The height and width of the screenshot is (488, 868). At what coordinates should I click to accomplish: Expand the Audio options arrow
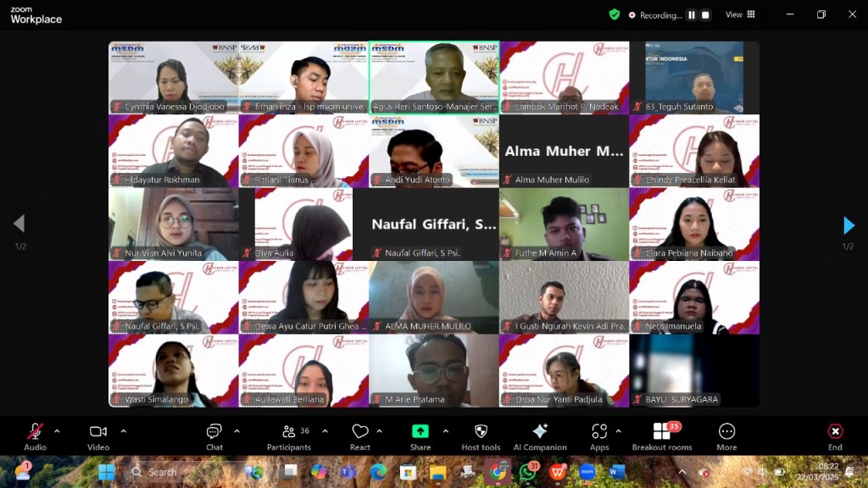[x=57, y=431]
